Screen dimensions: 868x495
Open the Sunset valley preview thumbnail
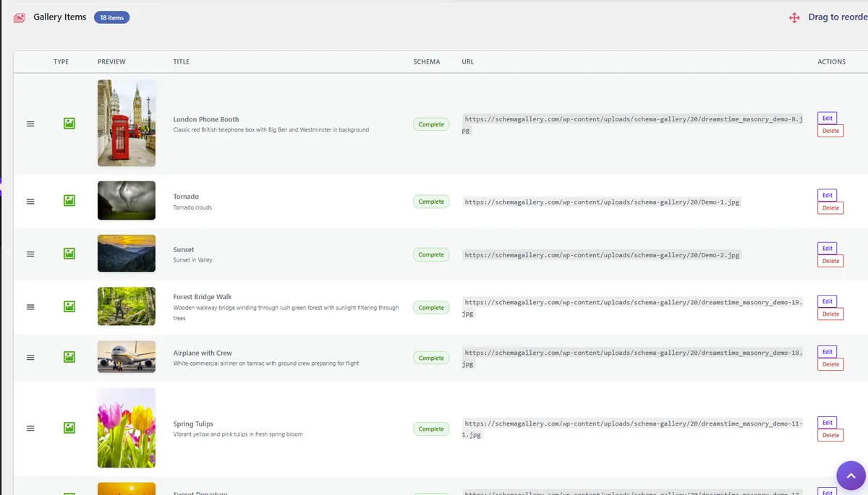pos(127,253)
